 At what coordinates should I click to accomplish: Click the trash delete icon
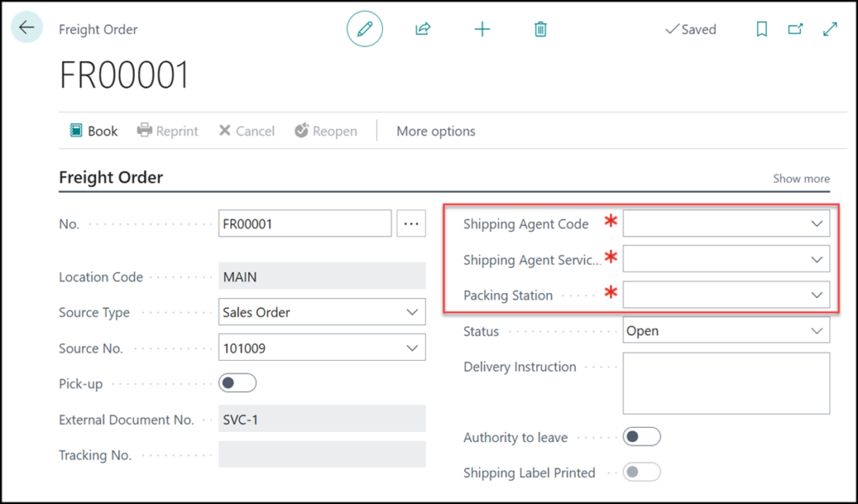click(x=540, y=29)
